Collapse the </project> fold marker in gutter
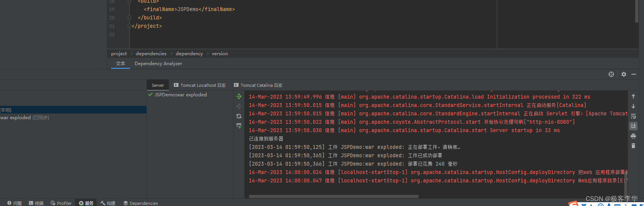Viewport: 644px width, 206px height. click(x=129, y=26)
